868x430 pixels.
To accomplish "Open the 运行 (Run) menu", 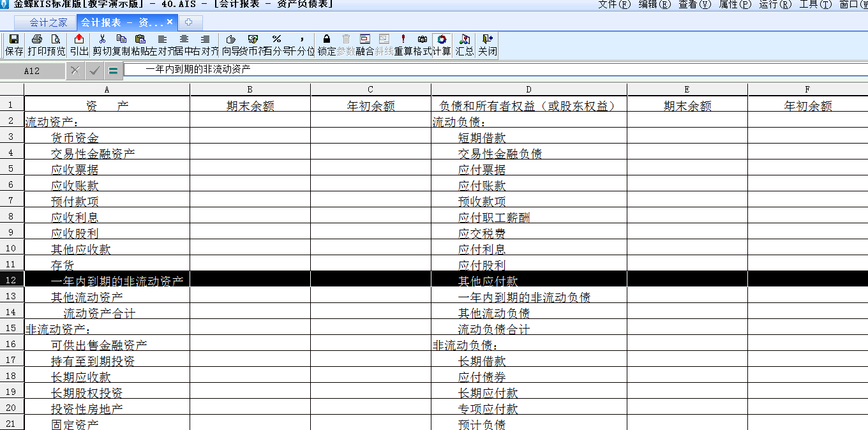I will tap(775, 5).
